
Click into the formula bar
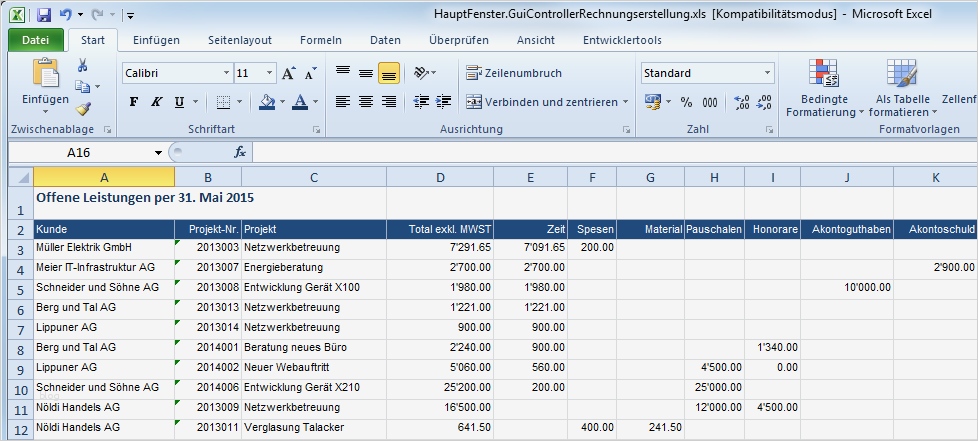point(614,152)
